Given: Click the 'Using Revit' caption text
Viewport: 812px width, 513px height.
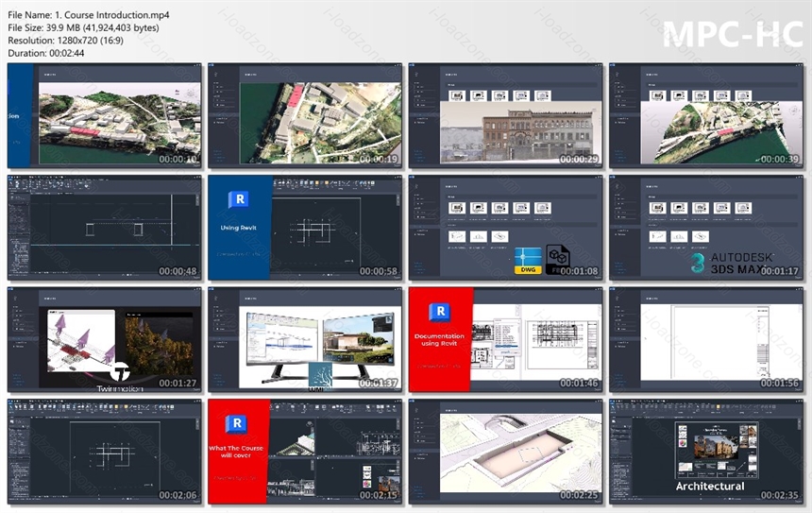Looking at the screenshot, I should tap(238, 228).
